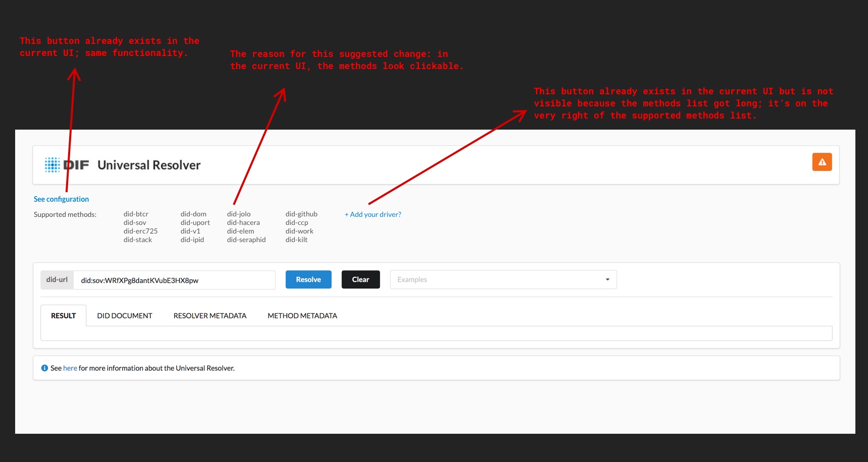Image resolution: width=868 pixels, height=462 pixels.
Task: Select the did-kilt method
Action: 297,240
